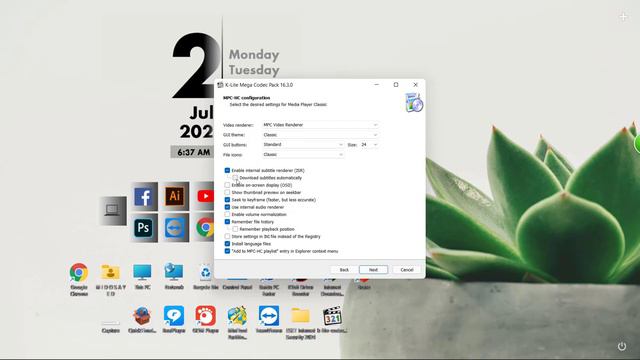640x360 pixels.
Task: Uncheck Install language files
Action: coord(227,244)
